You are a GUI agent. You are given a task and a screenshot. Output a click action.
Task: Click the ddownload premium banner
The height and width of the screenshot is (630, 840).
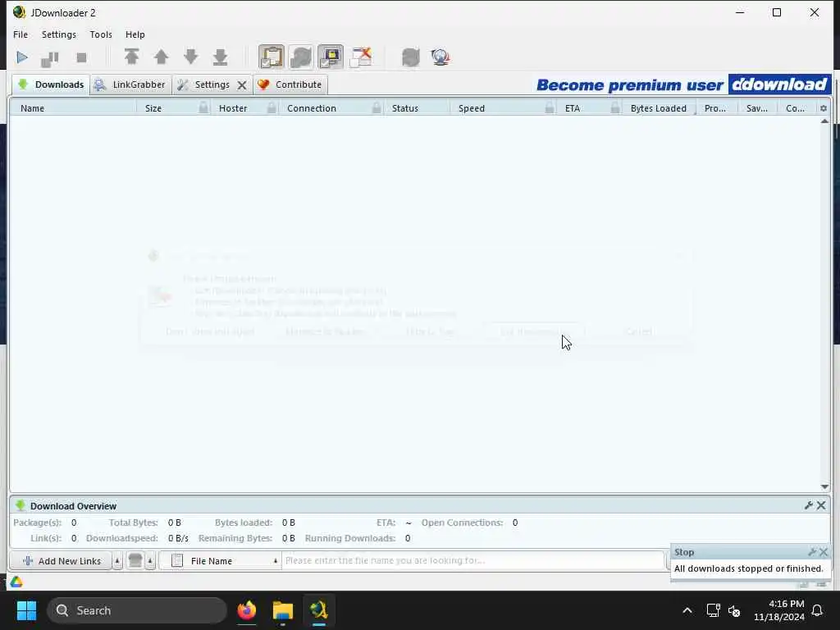pyautogui.click(x=683, y=84)
